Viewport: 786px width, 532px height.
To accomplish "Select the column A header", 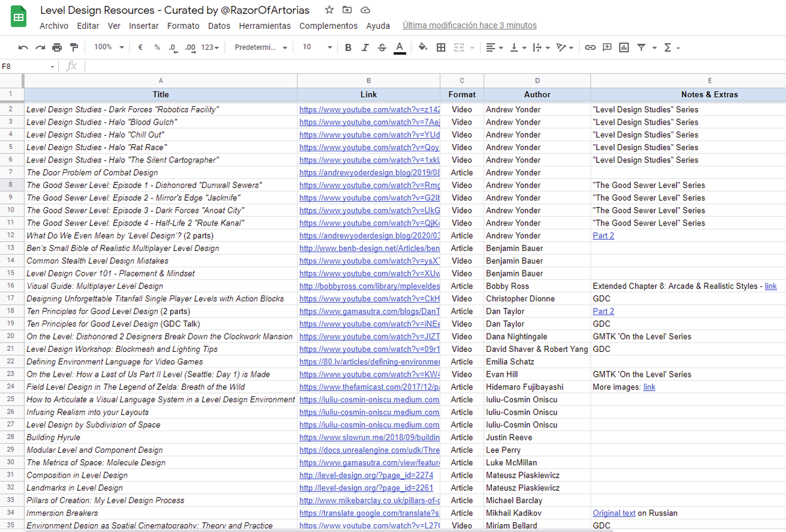I will coord(160,81).
